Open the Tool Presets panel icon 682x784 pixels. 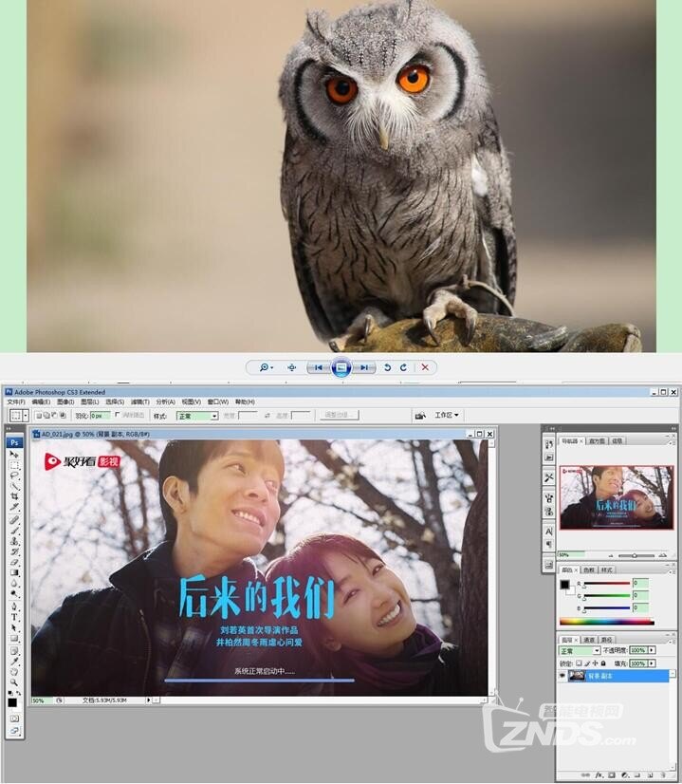coord(549,477)
